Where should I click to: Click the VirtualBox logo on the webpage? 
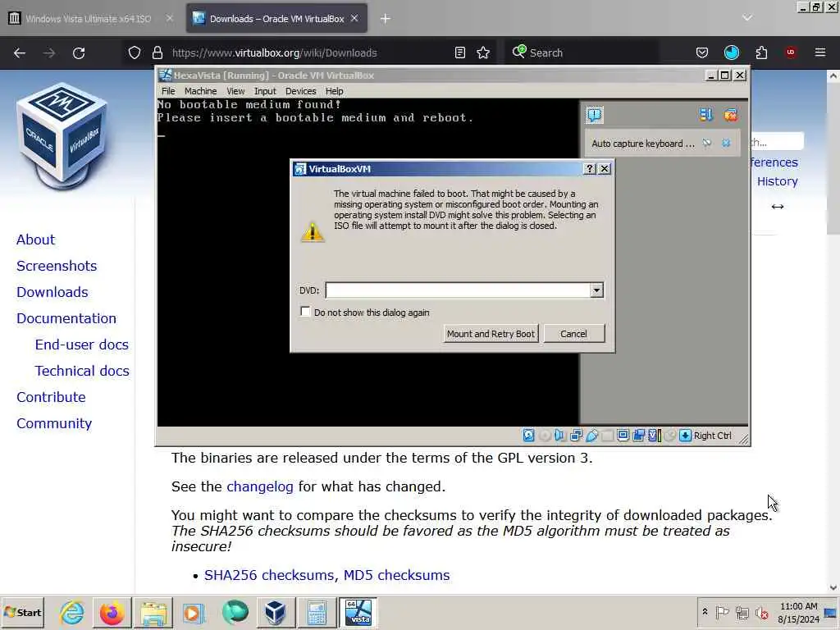point(62,135)
